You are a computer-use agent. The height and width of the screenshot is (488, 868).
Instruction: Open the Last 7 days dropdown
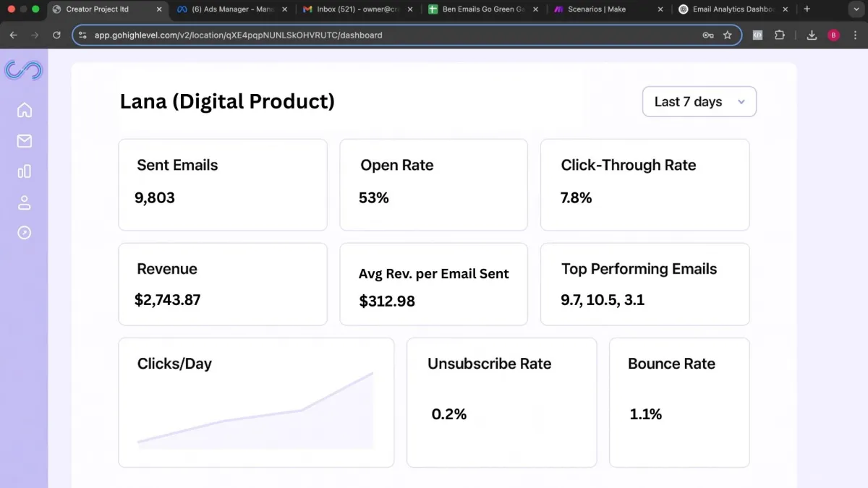[x=699, y=102]
